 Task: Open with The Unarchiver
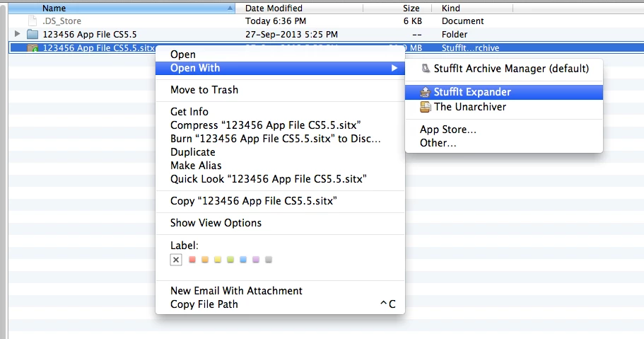coord(504,107)
